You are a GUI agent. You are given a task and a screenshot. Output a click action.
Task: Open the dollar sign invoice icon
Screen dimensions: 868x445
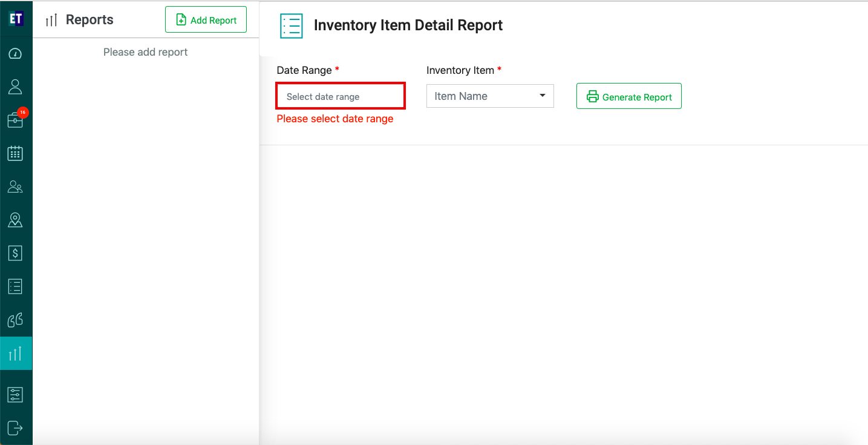[x=15, y=253]
